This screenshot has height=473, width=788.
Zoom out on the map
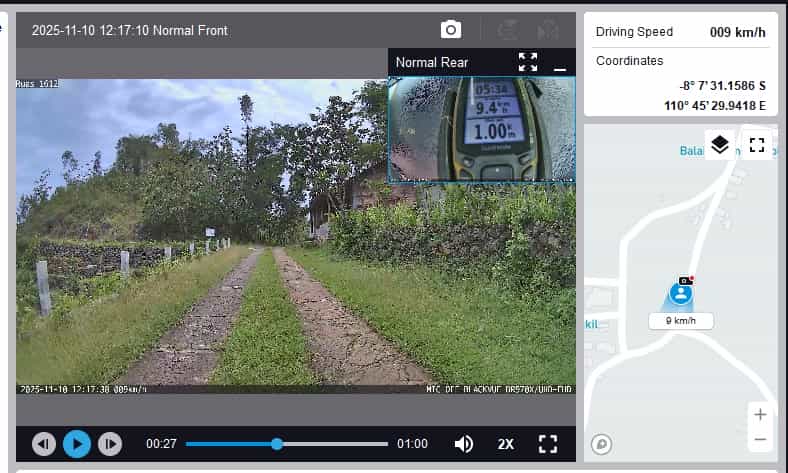pyautogui.click(x=760, y=439)
